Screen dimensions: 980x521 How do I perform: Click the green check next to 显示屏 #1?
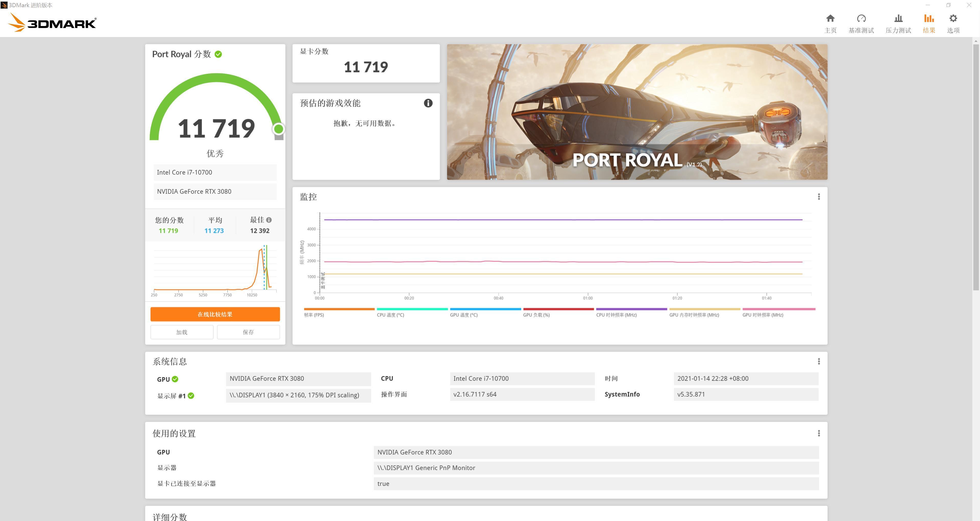coord(191,396)
